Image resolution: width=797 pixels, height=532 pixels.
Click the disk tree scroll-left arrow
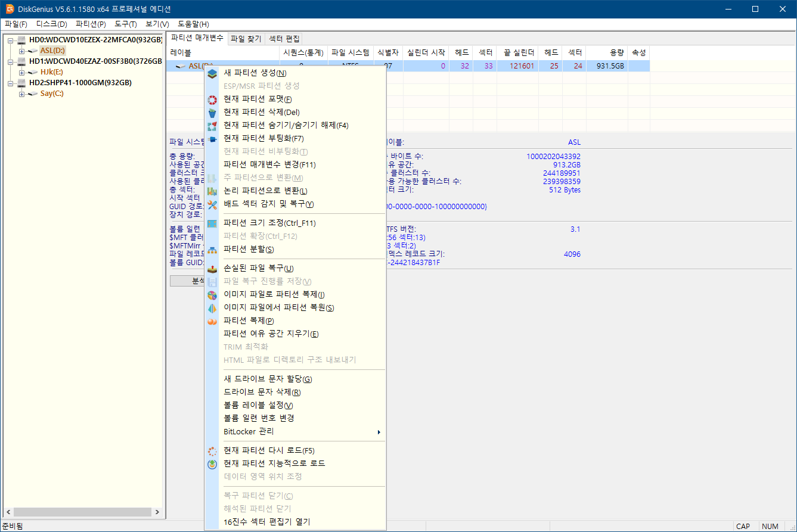coord(8,512)
